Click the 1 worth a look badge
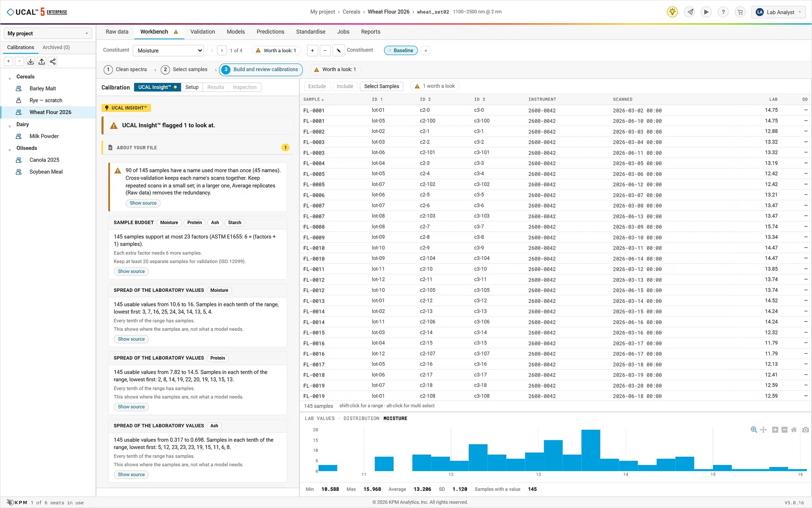812x508 pixels. 434,86
